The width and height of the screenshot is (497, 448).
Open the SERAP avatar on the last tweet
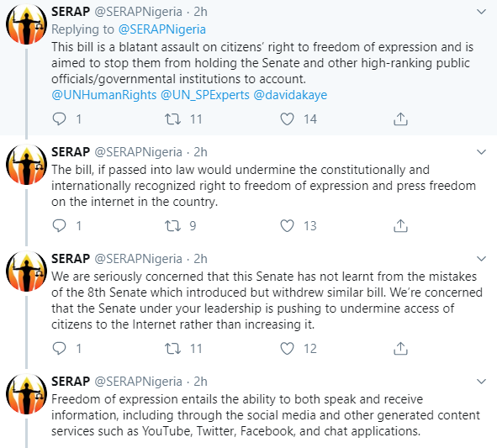pos(27,394)
